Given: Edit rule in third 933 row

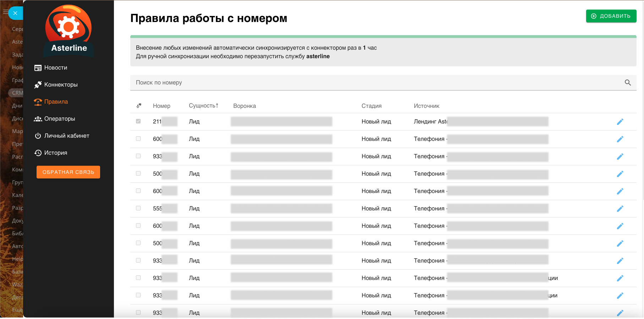Looking at the screenshot, I should (620, 278).
